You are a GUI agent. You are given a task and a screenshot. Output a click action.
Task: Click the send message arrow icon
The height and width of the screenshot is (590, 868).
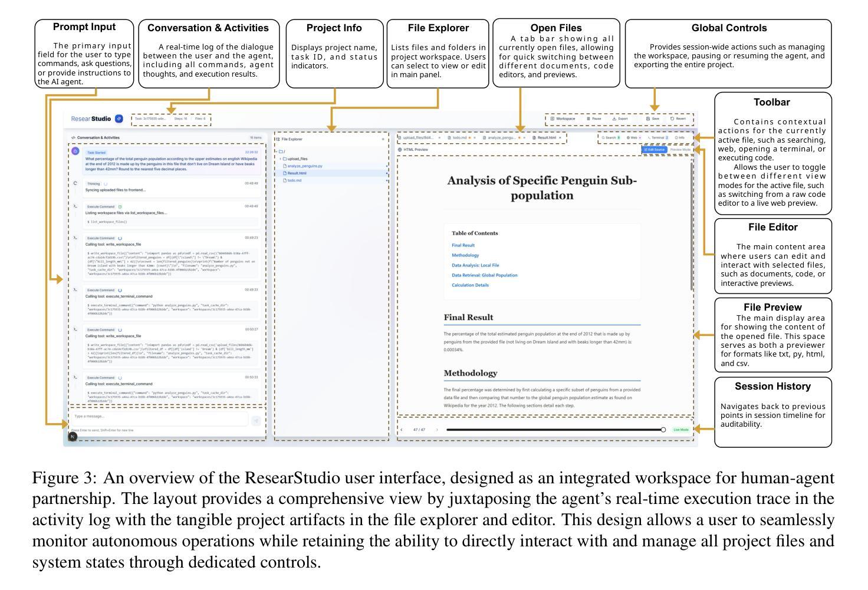[x=256, y=420]
